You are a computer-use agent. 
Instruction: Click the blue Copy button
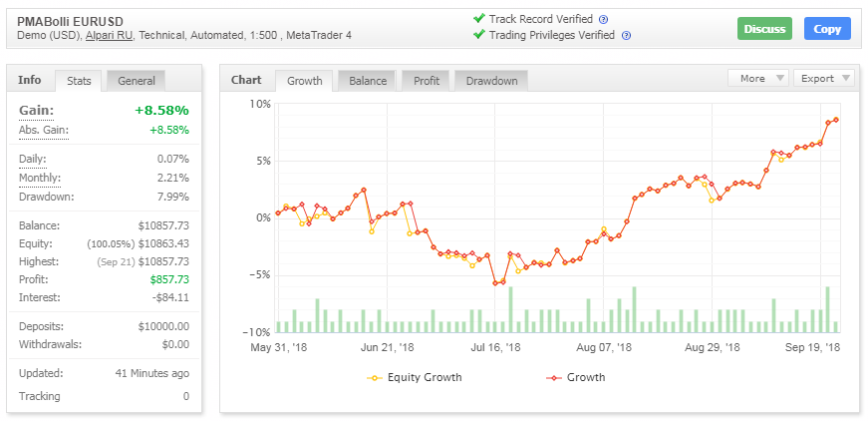tap(827, 29)
